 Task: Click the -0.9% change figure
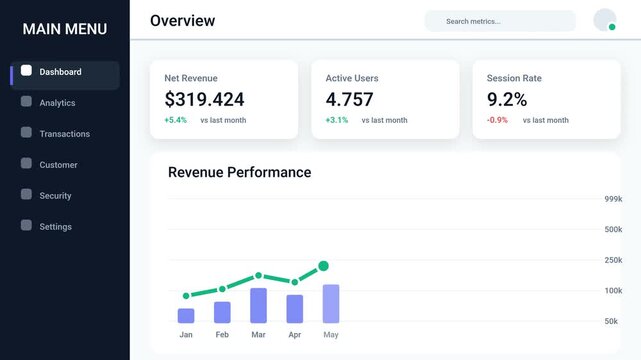pos(497,120)
